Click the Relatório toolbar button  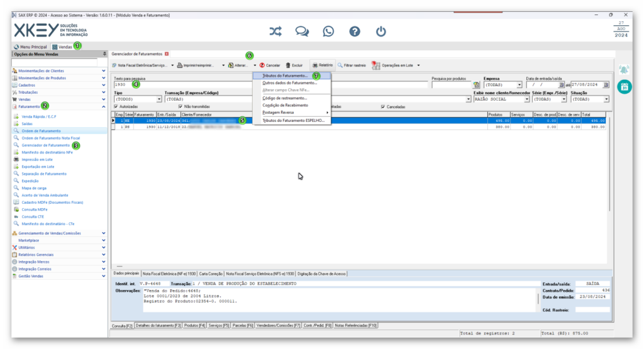pyautogui.click(x=323, y=65)
